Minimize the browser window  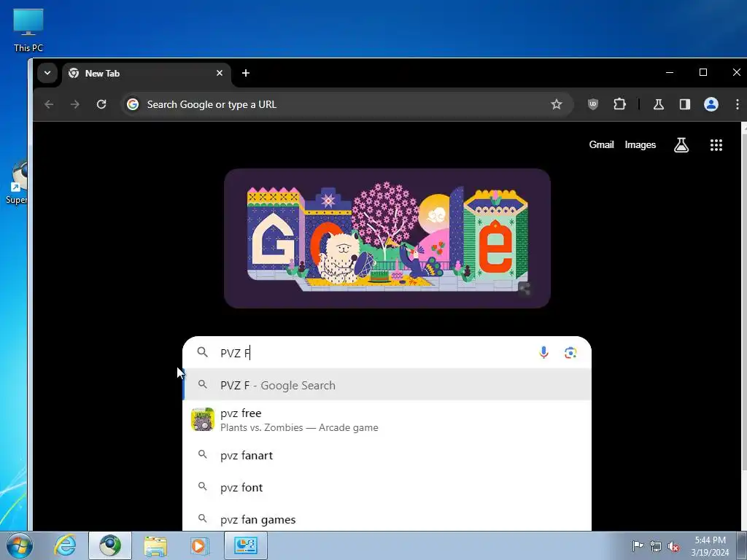[670, 72]
